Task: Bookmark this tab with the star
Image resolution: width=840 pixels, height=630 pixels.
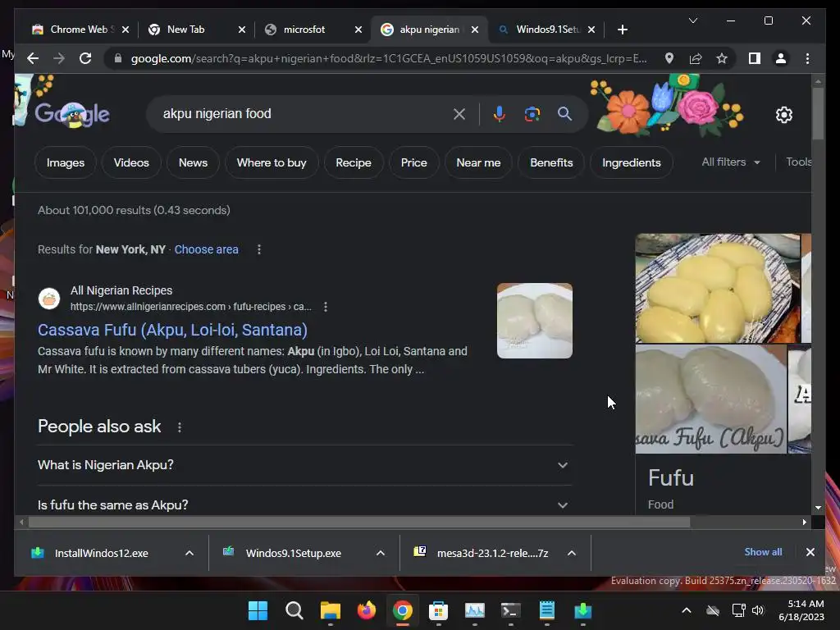Action: (x=722, y=58)
